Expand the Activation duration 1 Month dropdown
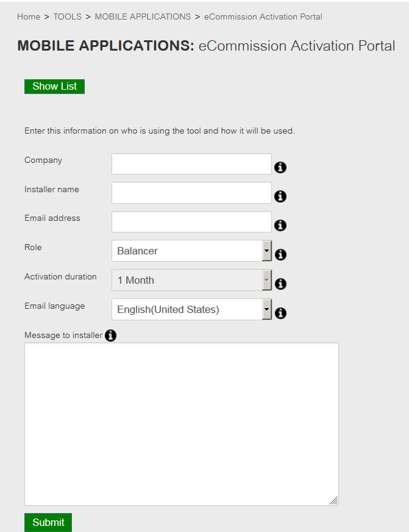The width and height of the screenshot is (409, 532). (191, 280)
